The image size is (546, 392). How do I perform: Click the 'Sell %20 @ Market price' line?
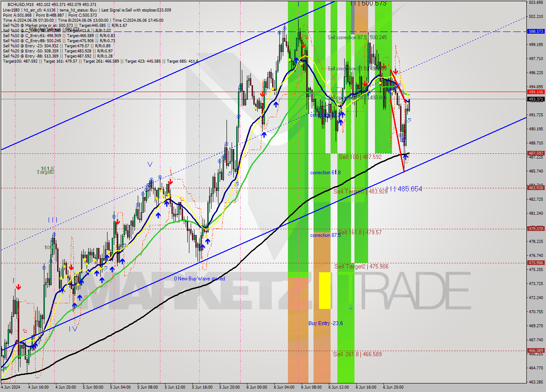(x=64, y=25)
